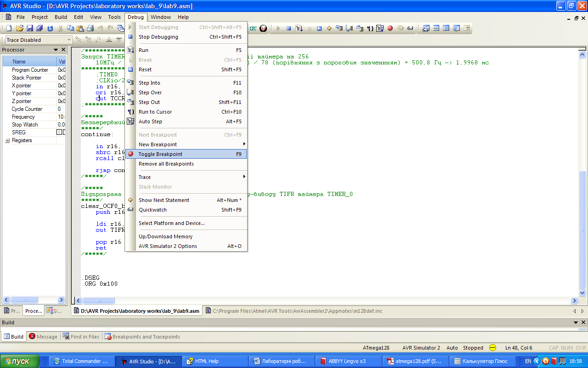Click the Step Out toolbar icon
Image resolution: width=588 pixels, height=368 pixels.
360,29
